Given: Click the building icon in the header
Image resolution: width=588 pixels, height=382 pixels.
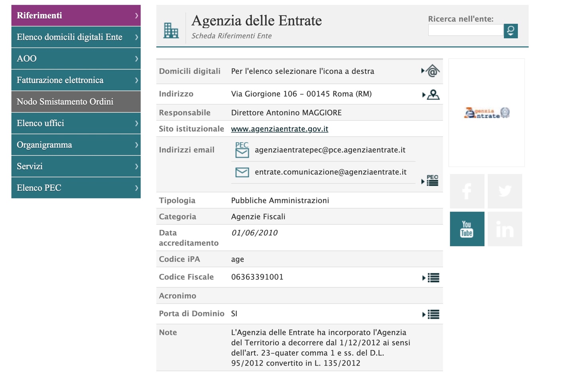Looking at the screenshot, I should (171, 30).
